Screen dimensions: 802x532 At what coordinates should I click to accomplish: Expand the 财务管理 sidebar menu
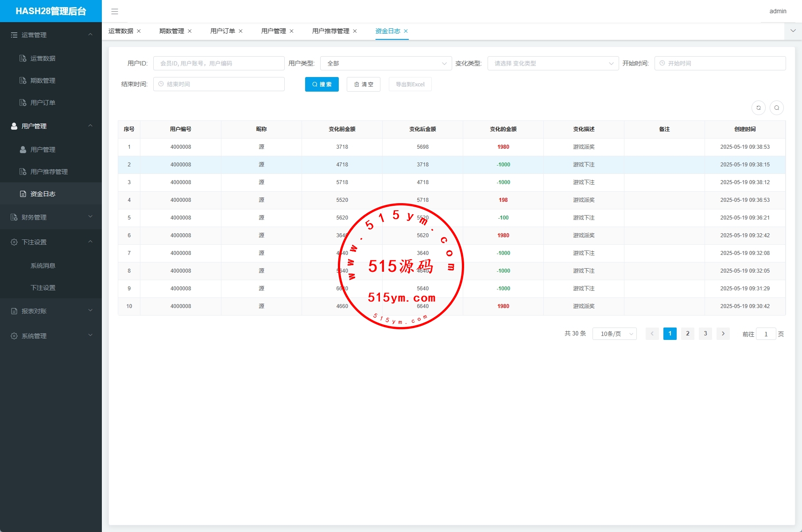click(50, 217)
